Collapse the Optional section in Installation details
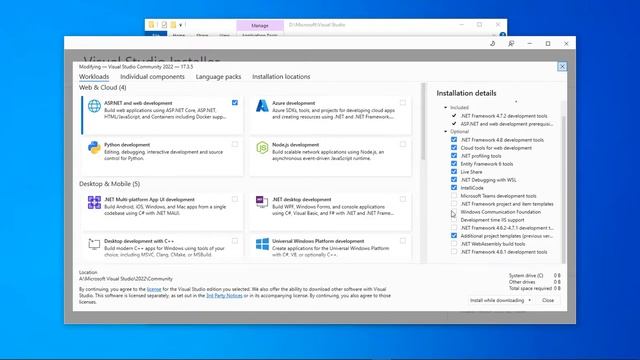Viewport: 640px width, 360px height. point(446,131)
